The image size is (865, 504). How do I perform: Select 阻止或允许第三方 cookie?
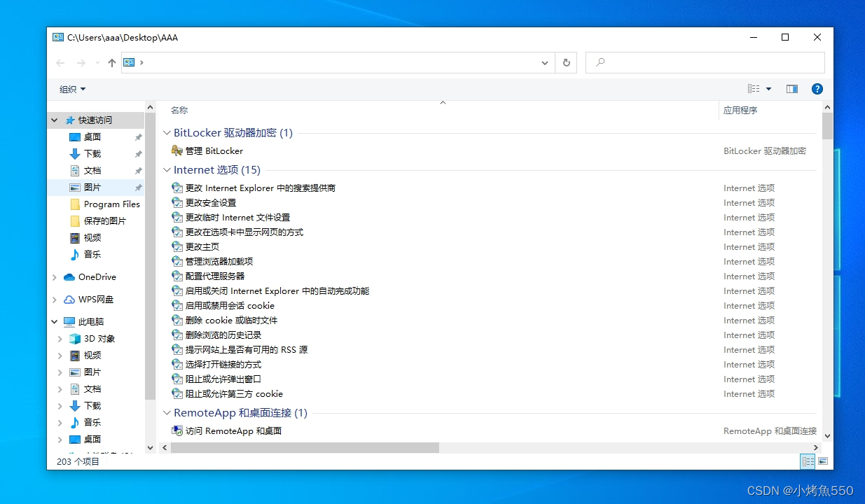pos(234,393)
